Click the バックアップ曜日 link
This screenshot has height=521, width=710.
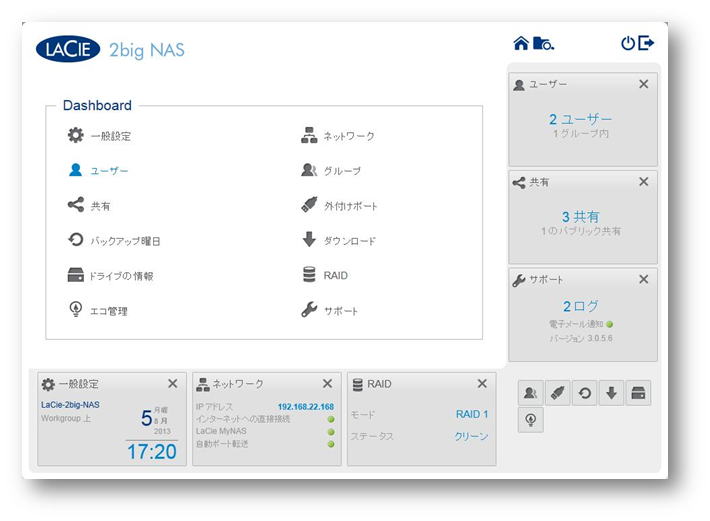125,241
